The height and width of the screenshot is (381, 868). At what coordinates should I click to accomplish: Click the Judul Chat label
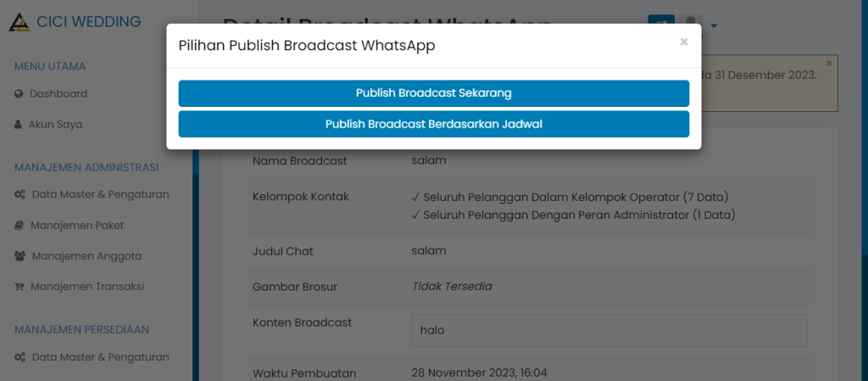283,251
